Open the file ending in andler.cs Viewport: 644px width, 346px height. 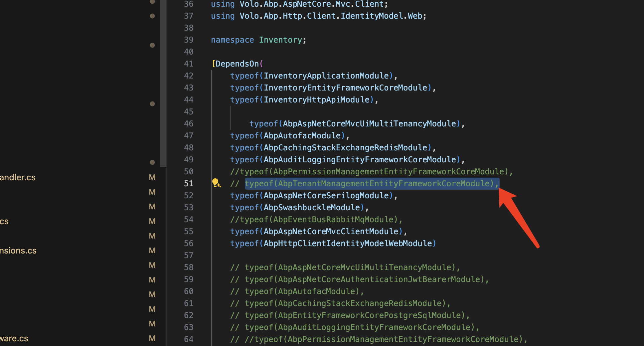coord(18,177)
